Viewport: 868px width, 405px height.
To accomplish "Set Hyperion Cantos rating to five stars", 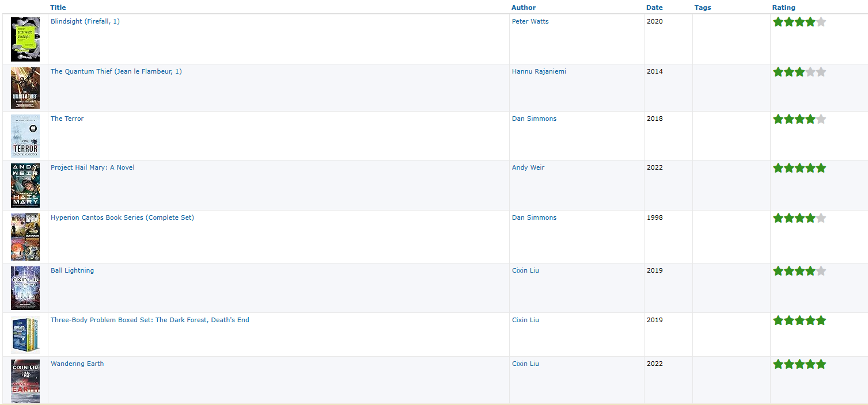I will coord(821,218).
